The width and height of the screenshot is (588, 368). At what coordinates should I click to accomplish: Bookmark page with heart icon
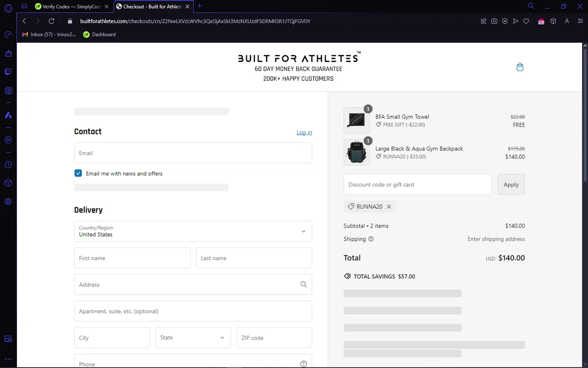coord(526,21)
